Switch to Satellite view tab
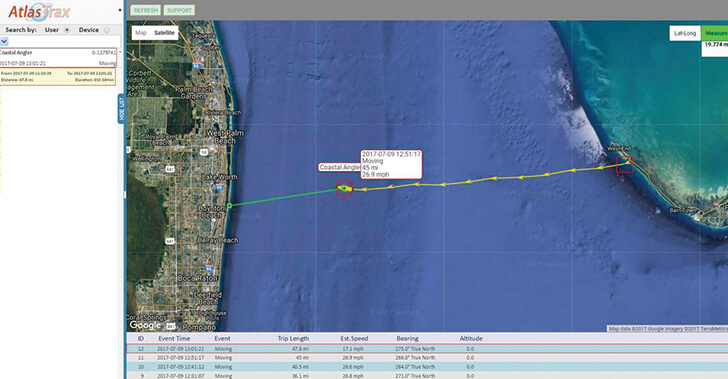The height and width of the screenshot is (379, 728). click(164, 33)
